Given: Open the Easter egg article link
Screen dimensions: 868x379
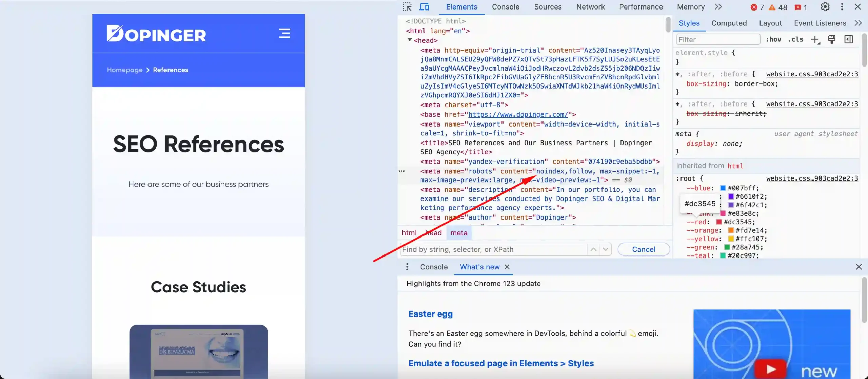Looking at the screenshot, I should 430,314.
